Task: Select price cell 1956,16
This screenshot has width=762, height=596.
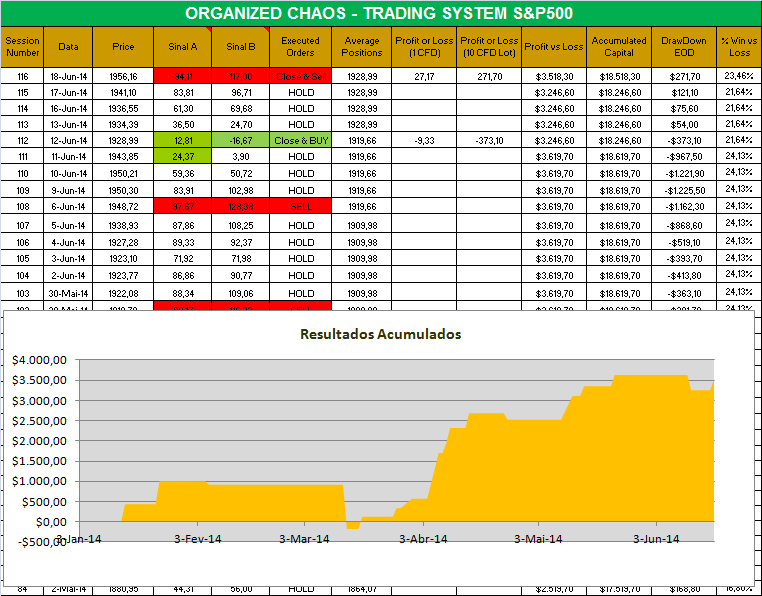Action: [x=123, y=76]
